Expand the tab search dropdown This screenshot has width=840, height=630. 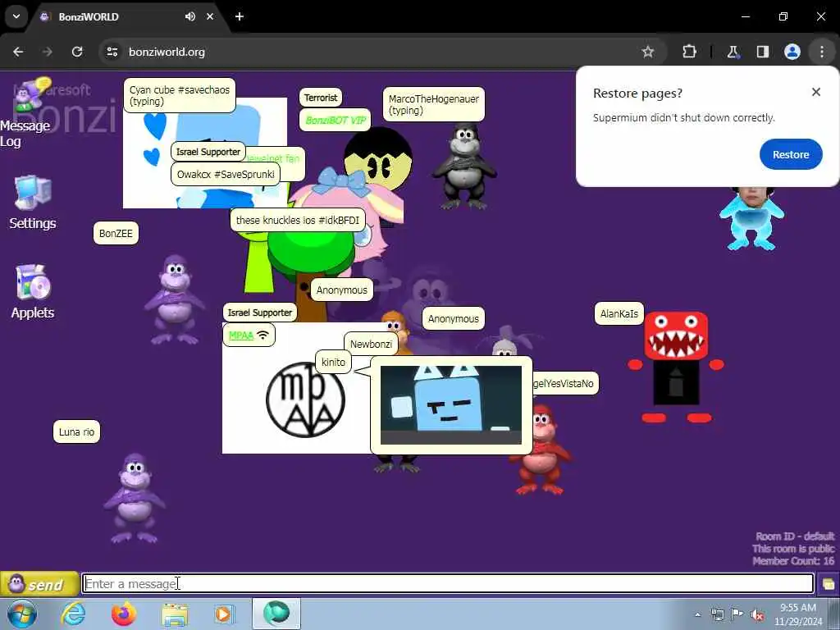pyautogui.click(x=16, y=16)
